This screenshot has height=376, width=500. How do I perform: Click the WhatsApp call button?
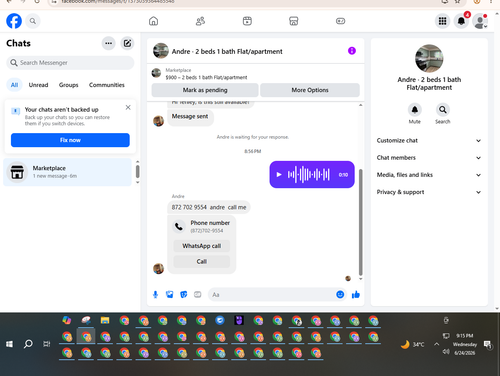202,246
